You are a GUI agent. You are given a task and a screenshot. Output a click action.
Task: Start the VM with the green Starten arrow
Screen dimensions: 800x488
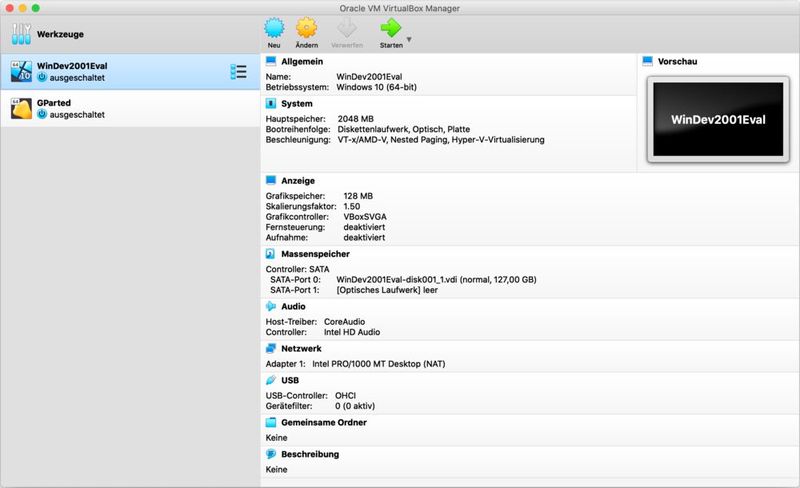pos(391,28)
